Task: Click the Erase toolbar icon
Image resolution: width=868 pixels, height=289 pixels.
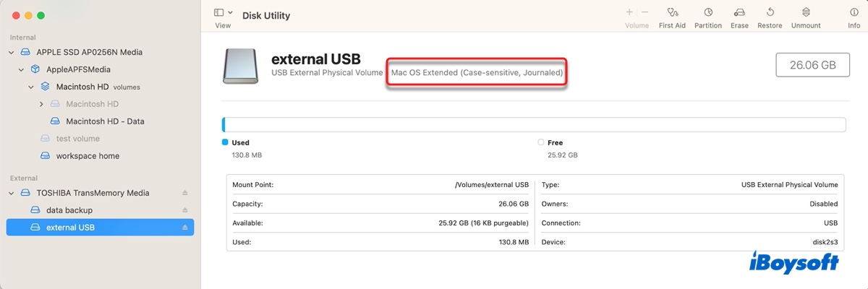Action: [739, 12]
